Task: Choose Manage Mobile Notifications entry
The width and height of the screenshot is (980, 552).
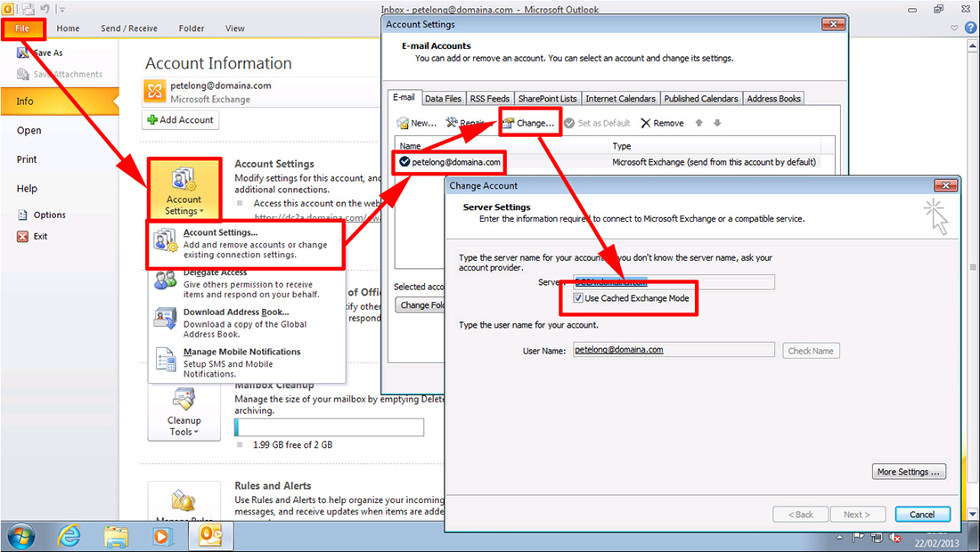Action: 247,362
